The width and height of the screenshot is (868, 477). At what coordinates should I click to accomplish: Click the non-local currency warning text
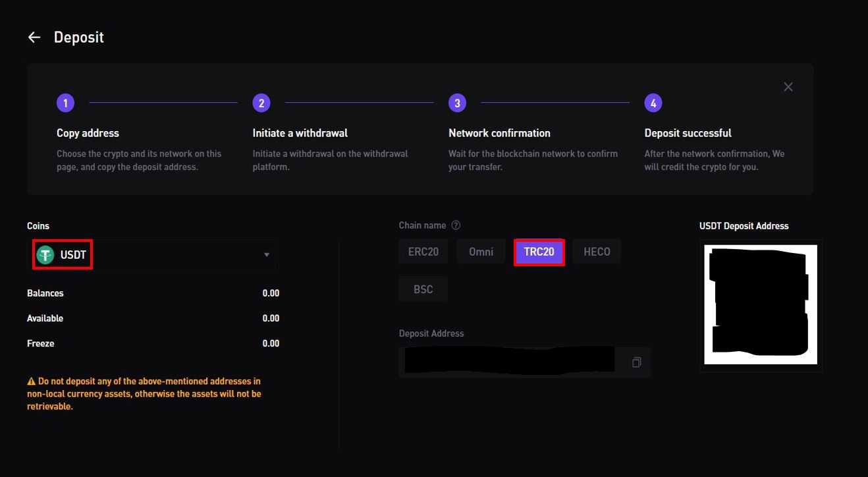coord(144,394)
